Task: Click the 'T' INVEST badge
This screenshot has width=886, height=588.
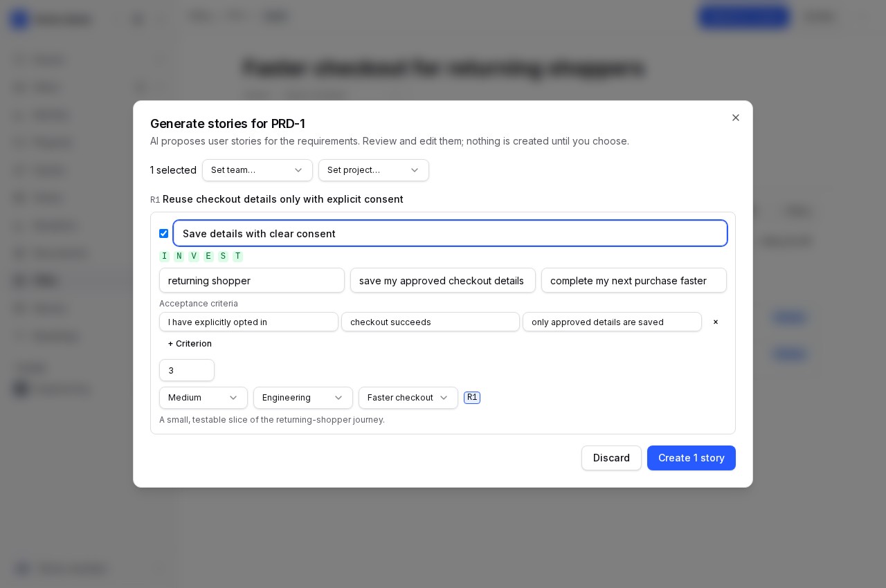Action: [x=237, y=257]
